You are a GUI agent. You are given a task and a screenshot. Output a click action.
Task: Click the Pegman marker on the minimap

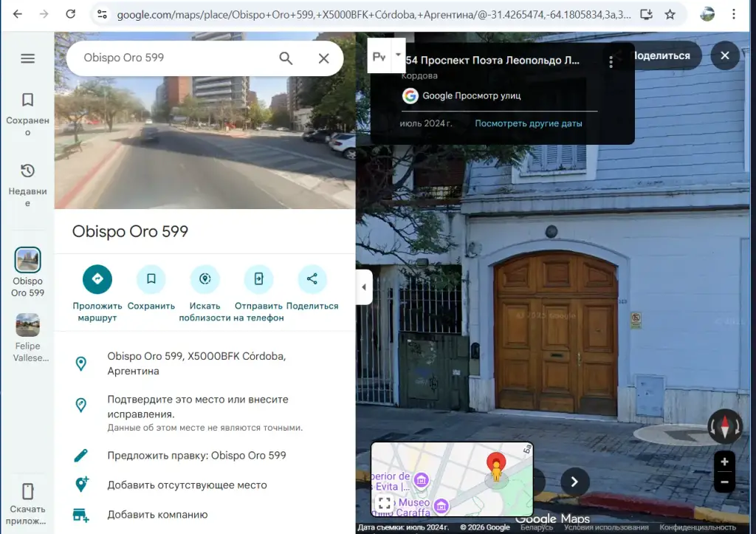tap(496, 471)
